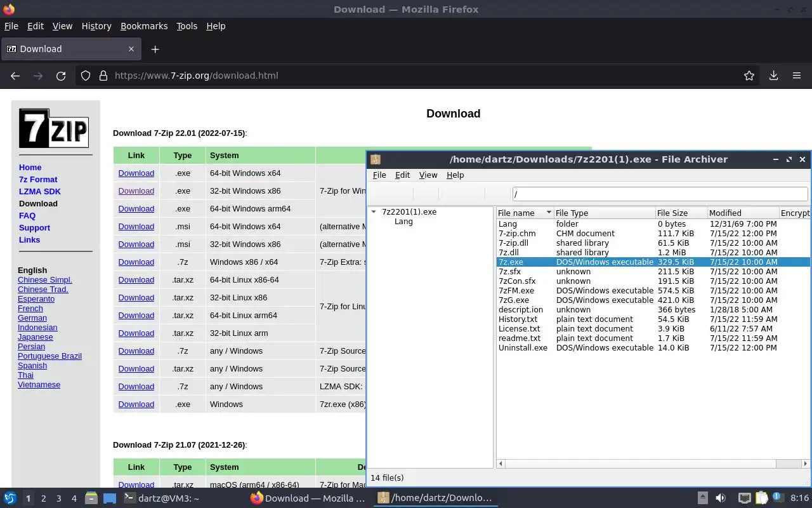Click Download link for 32-bit Linux arm
812x508 pixels.
136,333
